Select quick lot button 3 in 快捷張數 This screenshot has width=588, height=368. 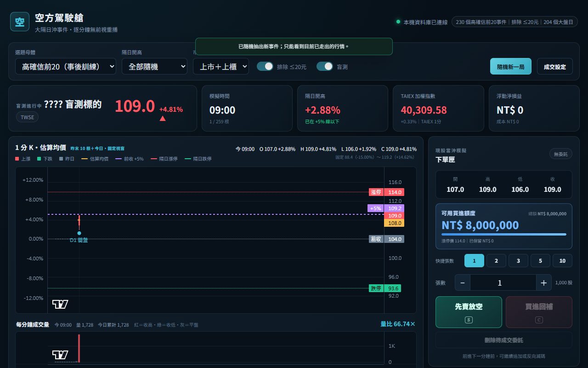pyautogui.click(x=518, y=261)
